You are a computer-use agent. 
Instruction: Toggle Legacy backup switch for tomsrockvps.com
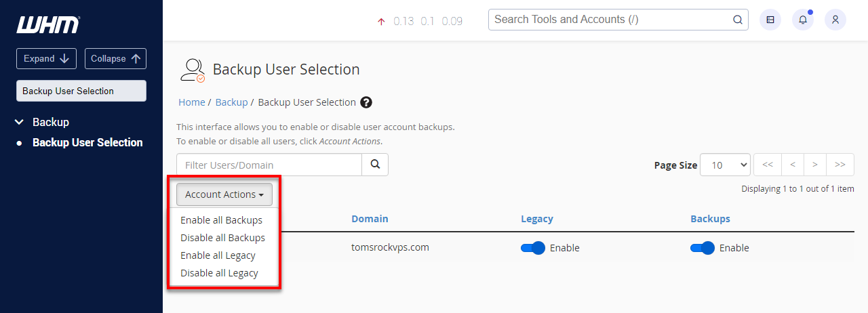[x=533, y=248]
